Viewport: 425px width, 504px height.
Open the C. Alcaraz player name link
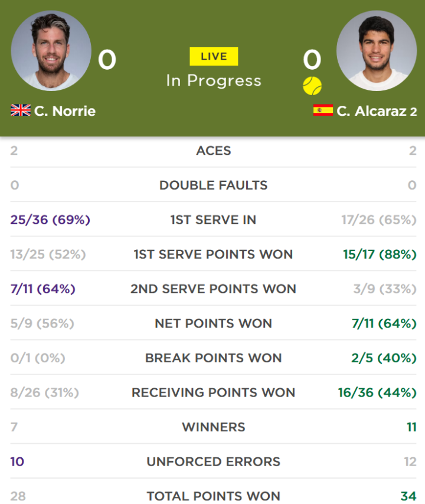[x=372, y=111]
